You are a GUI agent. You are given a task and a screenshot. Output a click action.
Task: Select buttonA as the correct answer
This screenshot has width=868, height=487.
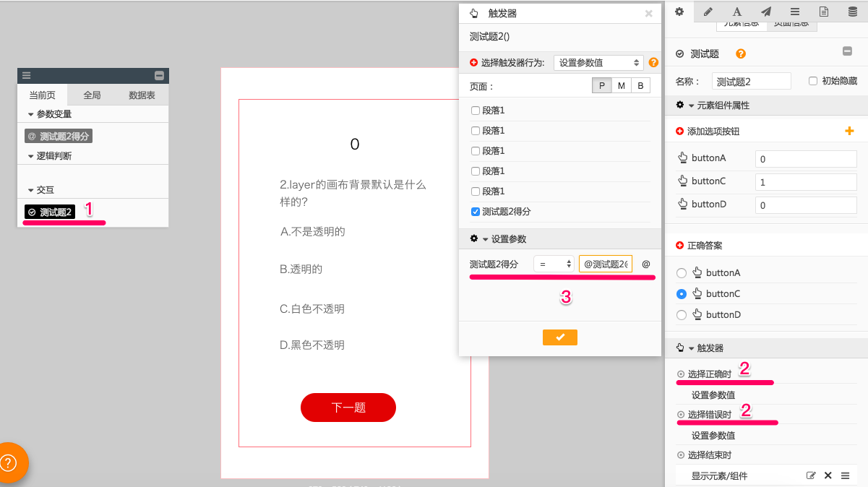click(x=681, y=273)
